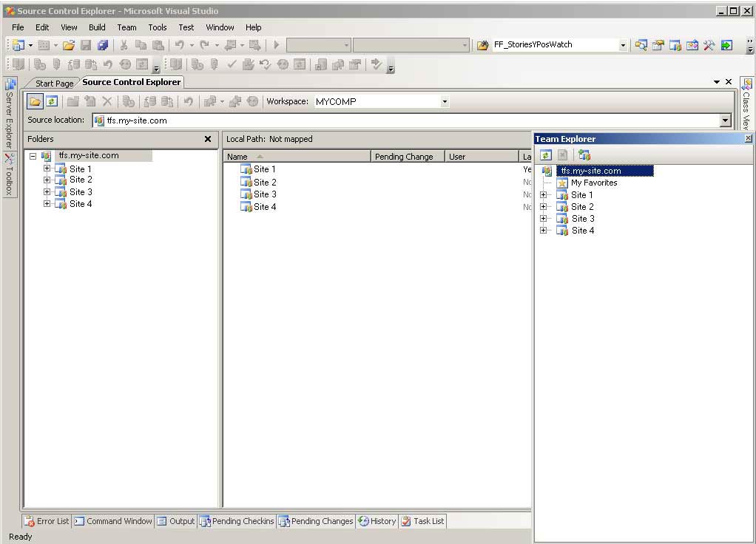
Task: Click the Site 2 project icon in Folders tree
Action: (x=61, y=180)
